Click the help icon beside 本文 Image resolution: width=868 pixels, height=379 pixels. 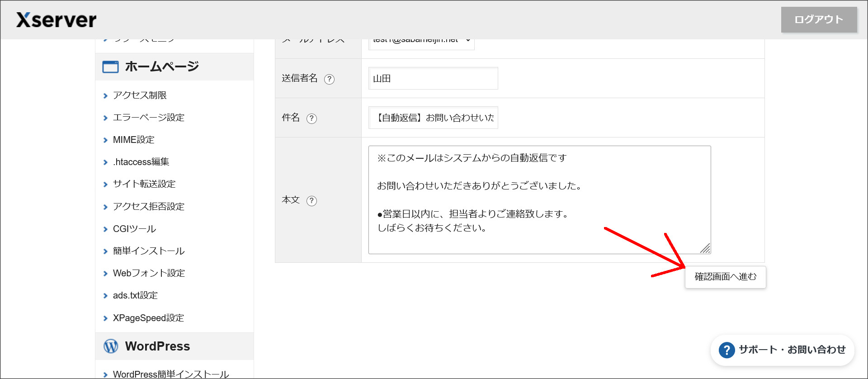tap(311, 201)
